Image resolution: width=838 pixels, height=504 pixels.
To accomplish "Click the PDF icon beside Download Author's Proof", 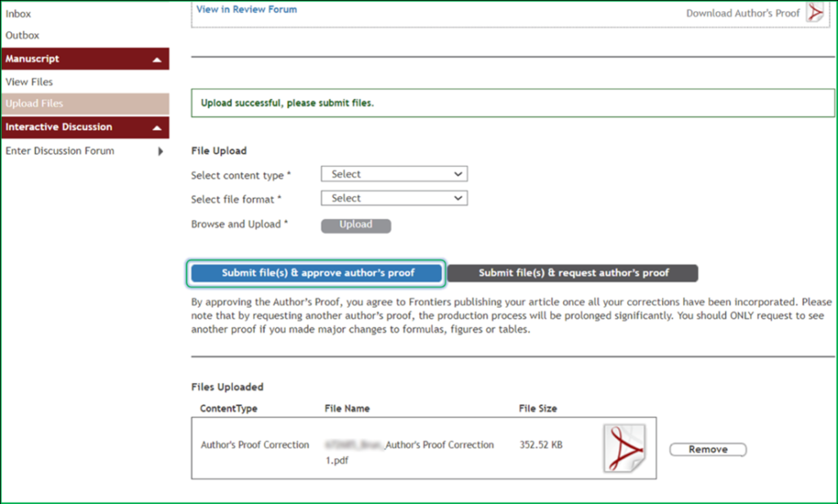I will 814,12.
